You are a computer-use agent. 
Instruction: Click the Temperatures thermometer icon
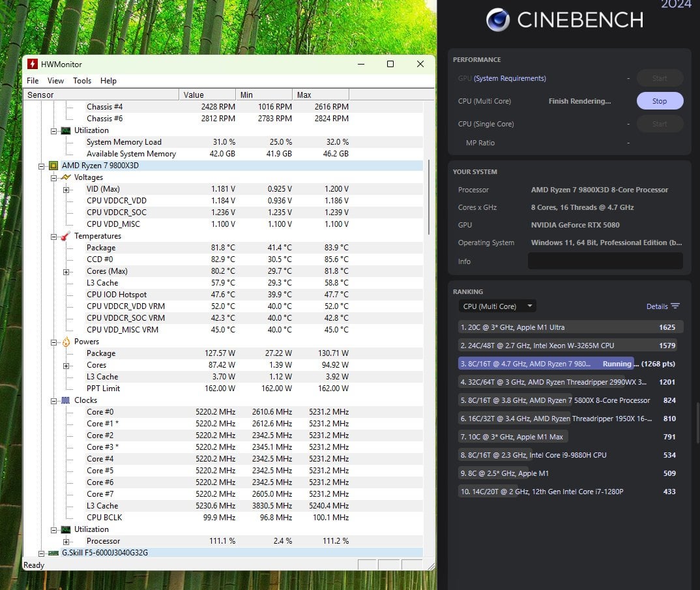pos(66,236)
